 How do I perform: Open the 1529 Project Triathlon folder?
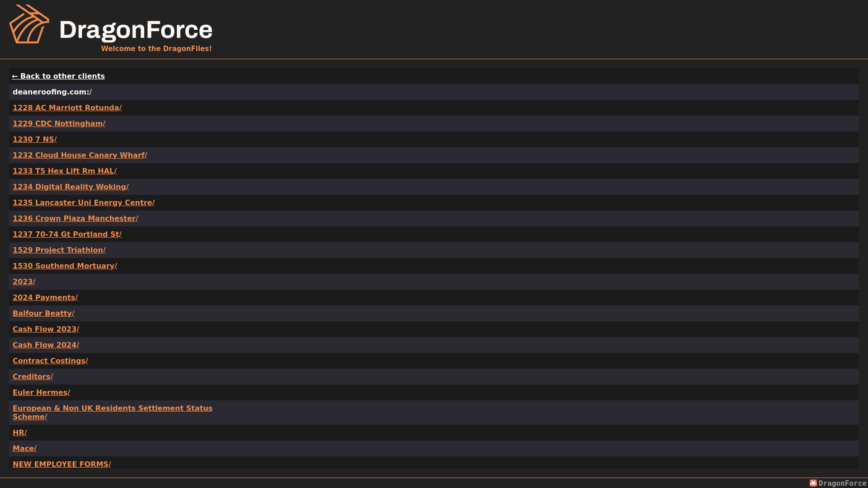[x=59, y=250]
